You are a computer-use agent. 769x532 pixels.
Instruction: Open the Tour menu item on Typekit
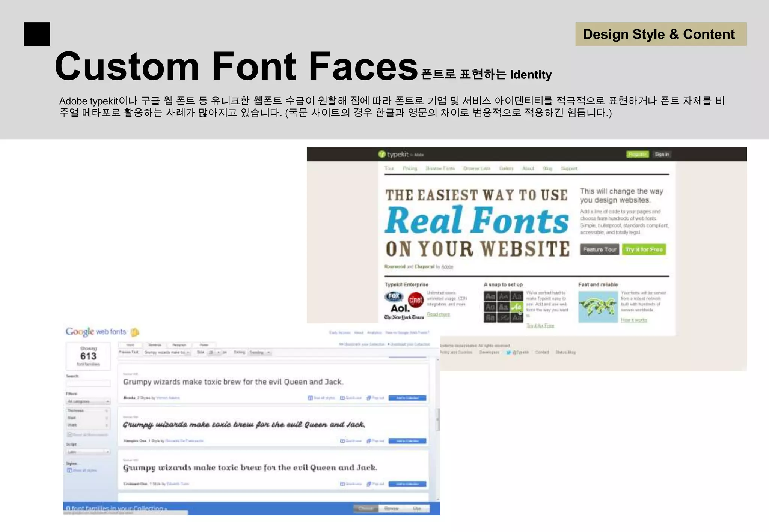tap(389, 168)
